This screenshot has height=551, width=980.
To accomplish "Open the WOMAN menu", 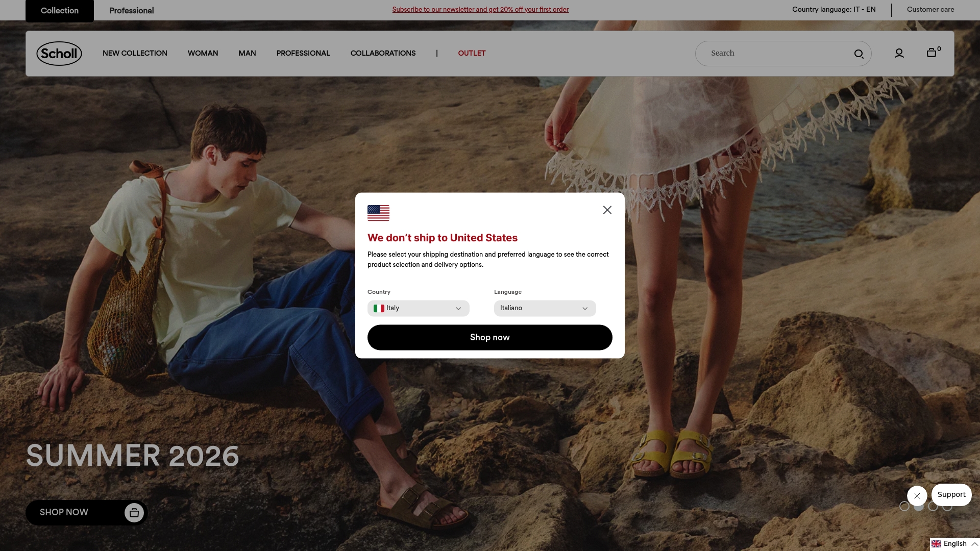I will pyautogui.click(x=203, y=54).
